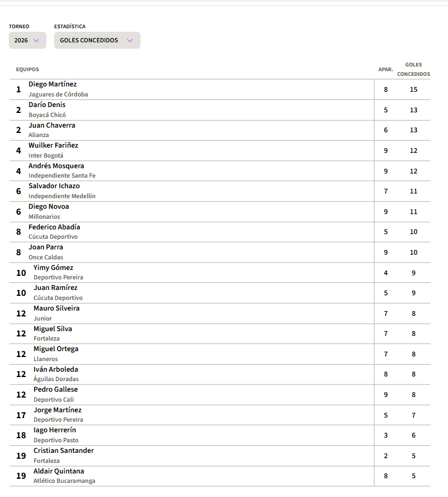Click the Equipos column header

pos(28,69)
